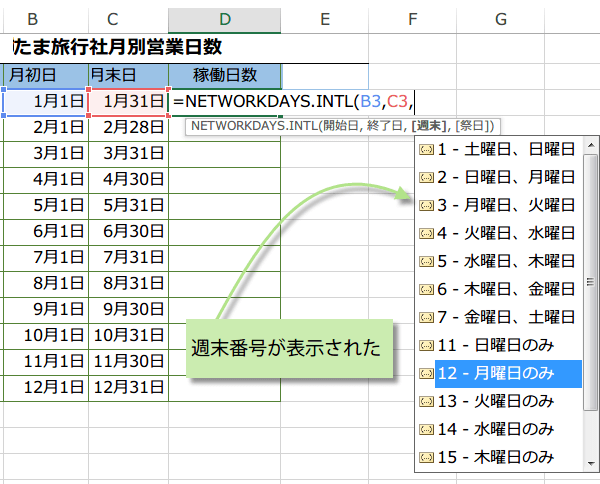Select weekend option 1 - 土曜日、日曜日
This screenshot has width=600, height=484.
506,149
